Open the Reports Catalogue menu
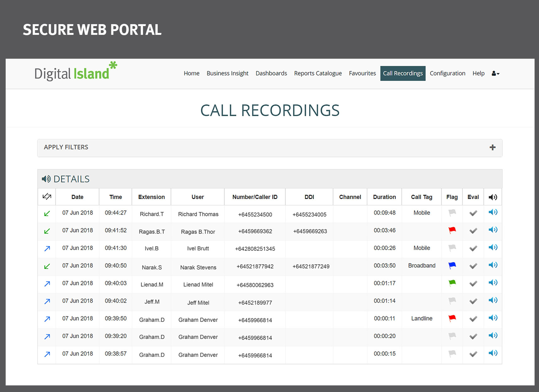Image resolution: width=539 pixels, height=392 pixels. tap(318, 73)
